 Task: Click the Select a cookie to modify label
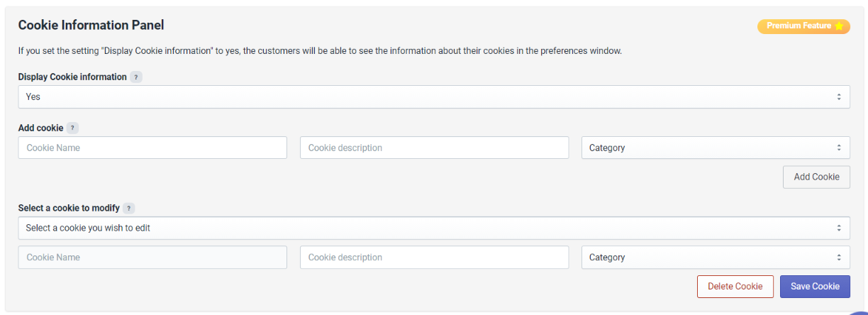click(x=69, y=209)
